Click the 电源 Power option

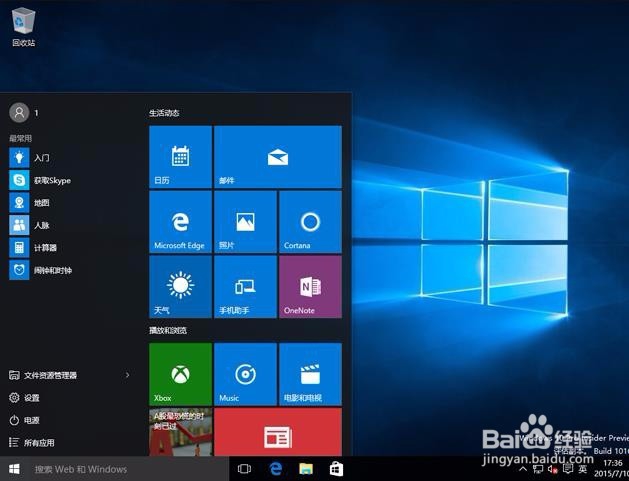24,420
